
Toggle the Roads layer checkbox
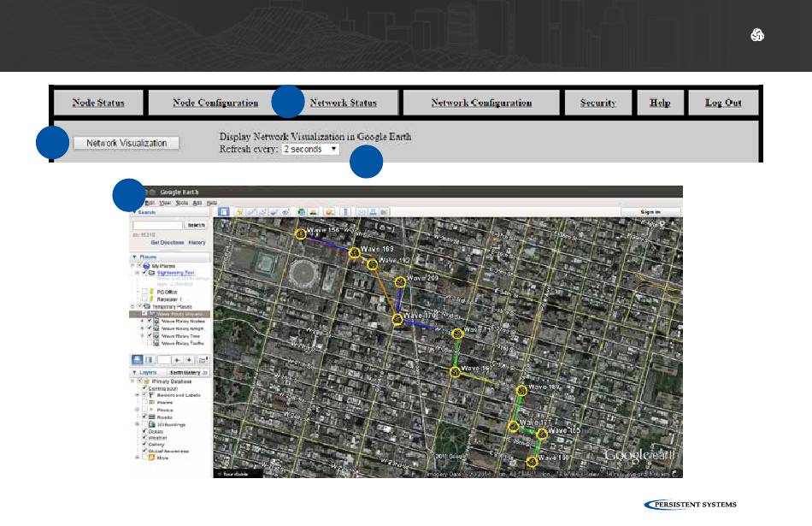(x=144, y=417)
